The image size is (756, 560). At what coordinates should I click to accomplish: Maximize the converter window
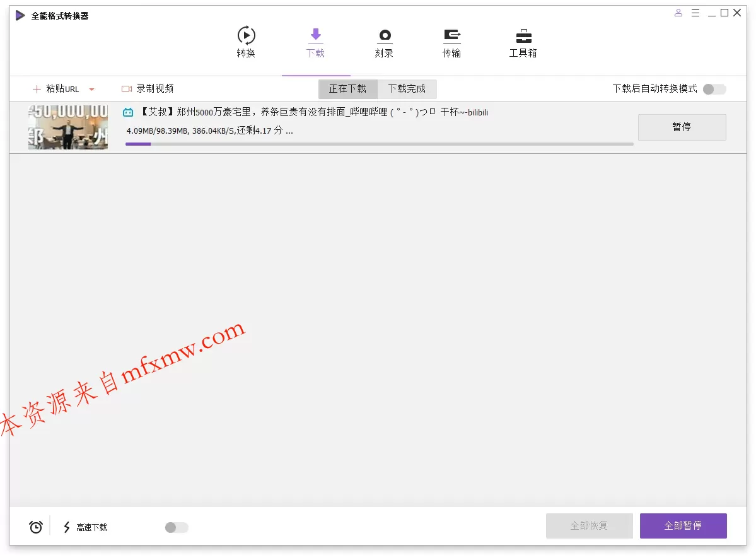coord(724,13)
